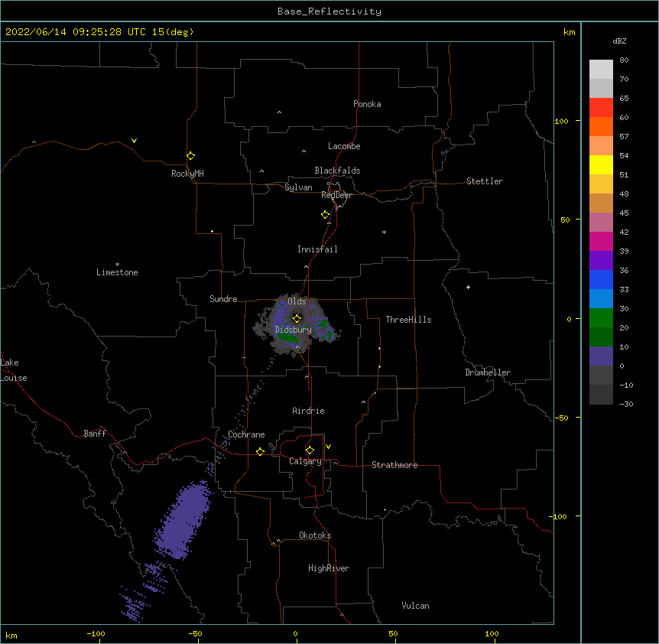Click the Sylvan label
This screenshot has height=644, width=659.
coord(298,187)
